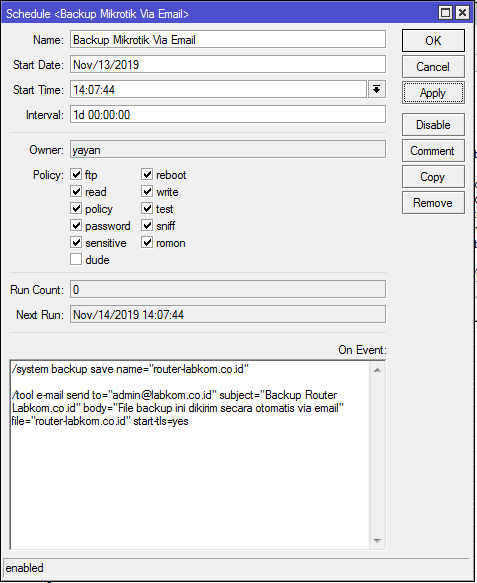This screenshot has width=477, height=583.
Task: Click the Owner field showing yayan
Action: pyautogui.click(x=228, y=149)
